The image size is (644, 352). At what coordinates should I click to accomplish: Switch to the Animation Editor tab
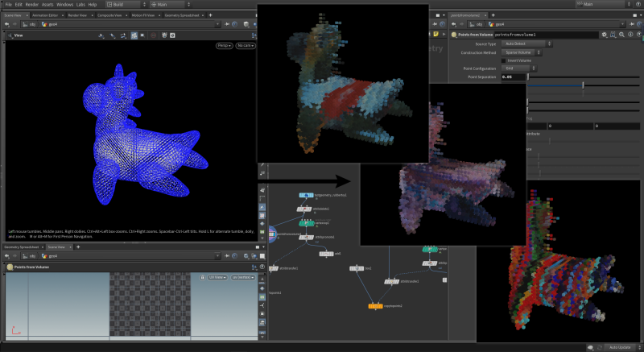coord(45,14)
